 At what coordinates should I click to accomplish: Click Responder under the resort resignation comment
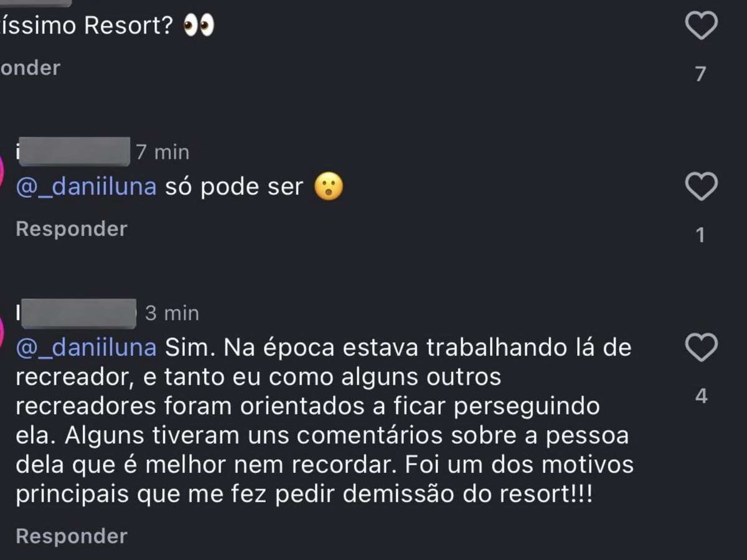(x=71, y=536)
